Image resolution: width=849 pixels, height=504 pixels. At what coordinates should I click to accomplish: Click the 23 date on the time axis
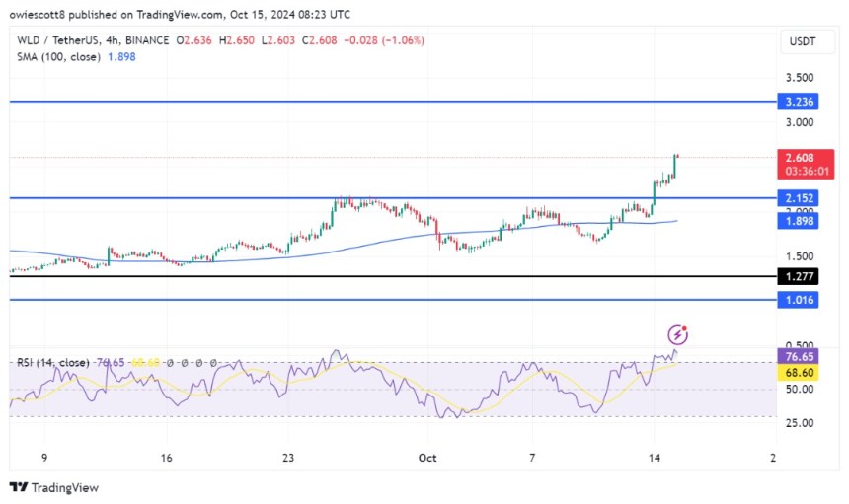click(288, 458)
